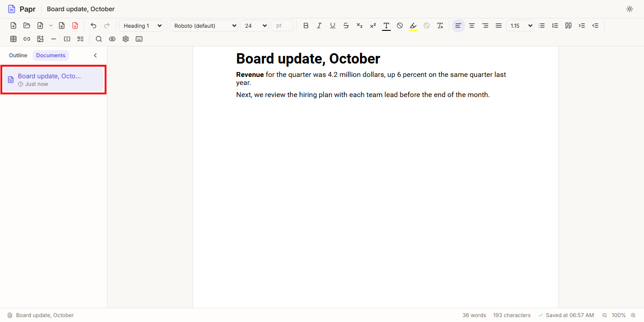Open the Roboto font dropdown
Viewport: 644px width, 322px height.
point(204,25)
